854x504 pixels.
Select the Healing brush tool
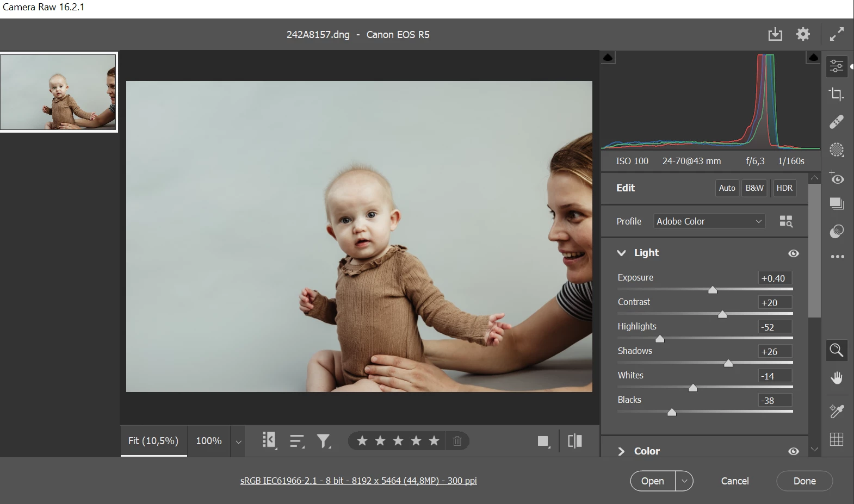836,122
